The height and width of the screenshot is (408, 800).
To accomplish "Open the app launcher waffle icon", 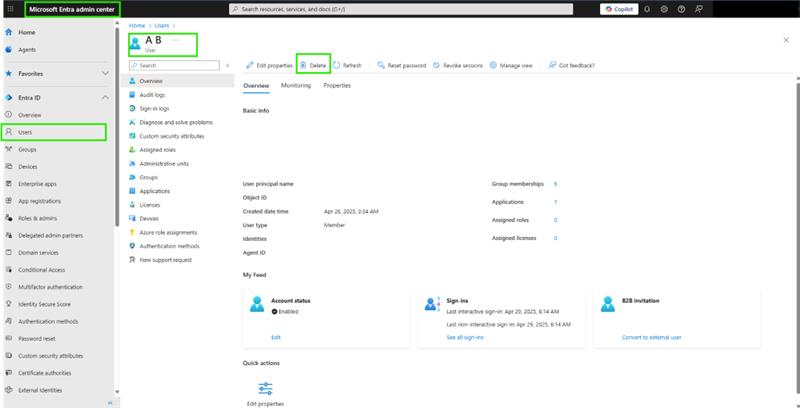I will [x=11, y=9].
